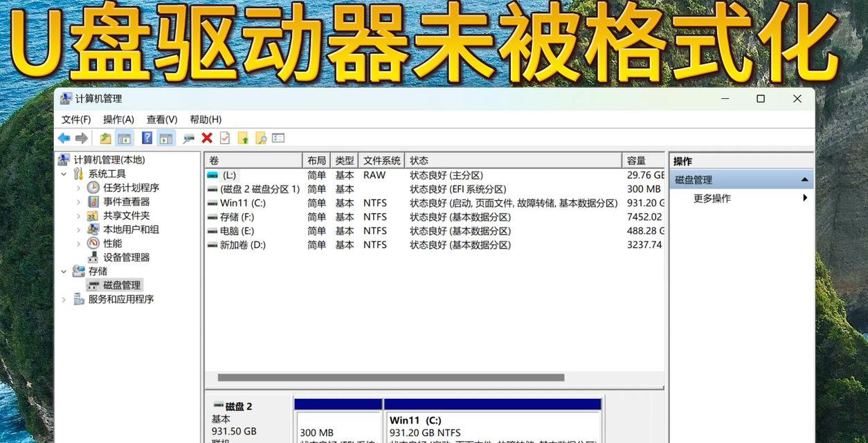Click the RAW file system cell

pos(374,175)
